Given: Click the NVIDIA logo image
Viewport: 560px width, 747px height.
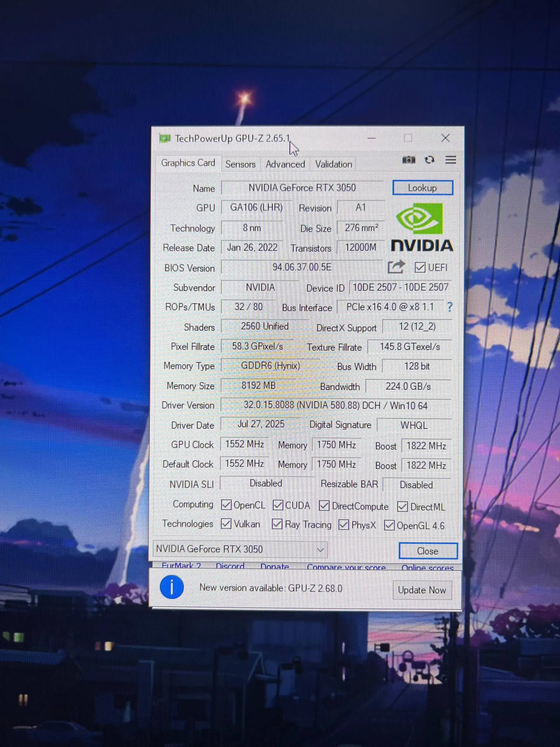Looking at the screenshot, I should pos(421,227).
